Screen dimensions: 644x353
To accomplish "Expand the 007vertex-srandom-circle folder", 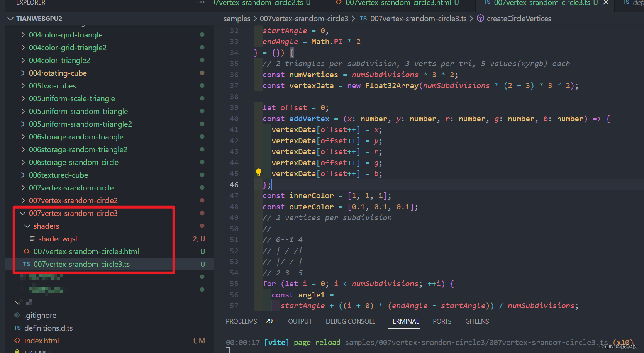I will 23,188.
